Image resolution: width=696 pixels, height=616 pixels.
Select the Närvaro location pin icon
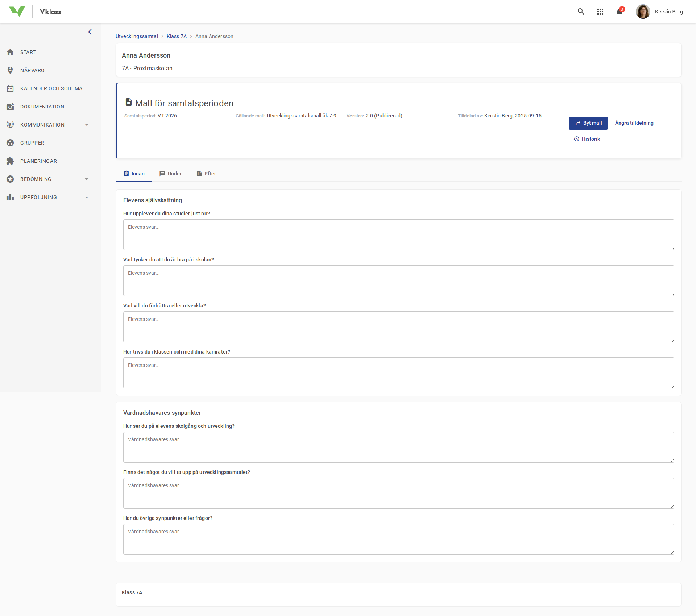[11, 70]
